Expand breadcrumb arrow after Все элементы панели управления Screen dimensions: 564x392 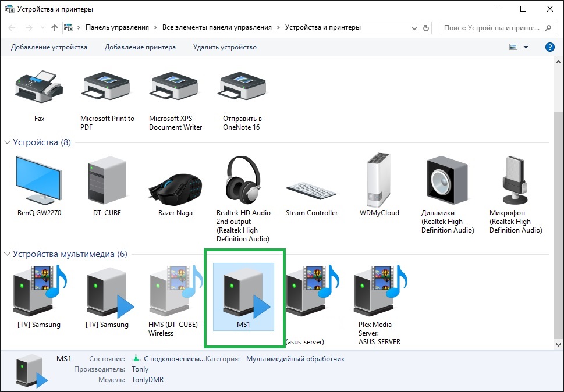tap(278, 28)
